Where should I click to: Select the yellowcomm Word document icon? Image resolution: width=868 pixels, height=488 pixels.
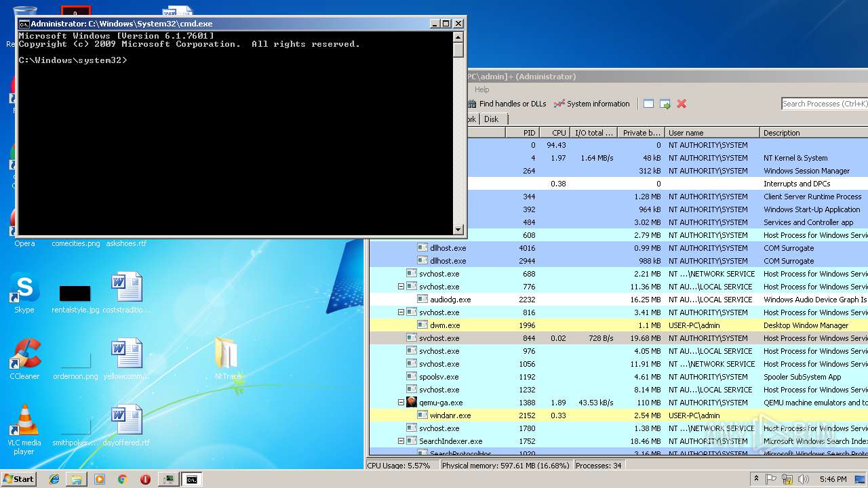pyautogui.click(x=127, y=353)
